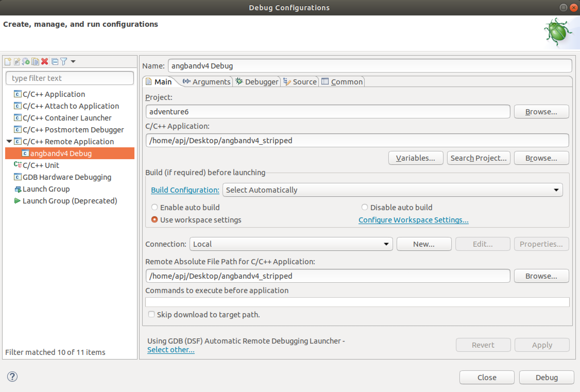The image size is (580, 392).
Task: Select the Disable auto build radio button
Action: (x=364, y=207)
